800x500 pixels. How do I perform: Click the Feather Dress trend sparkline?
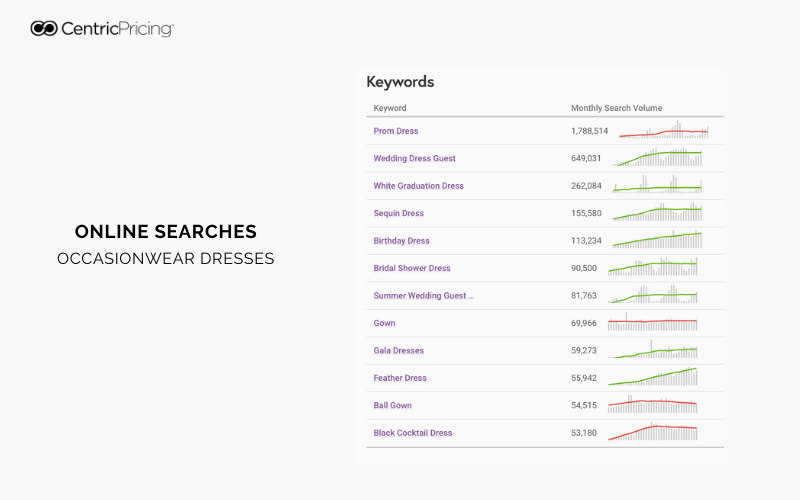click(653, 377)
